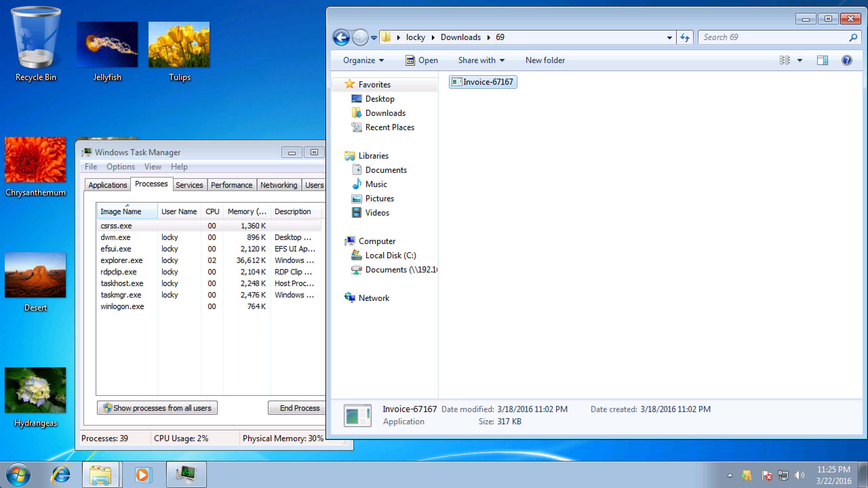Click the search magnifier icon
The image size is (868, 488).
853,37
